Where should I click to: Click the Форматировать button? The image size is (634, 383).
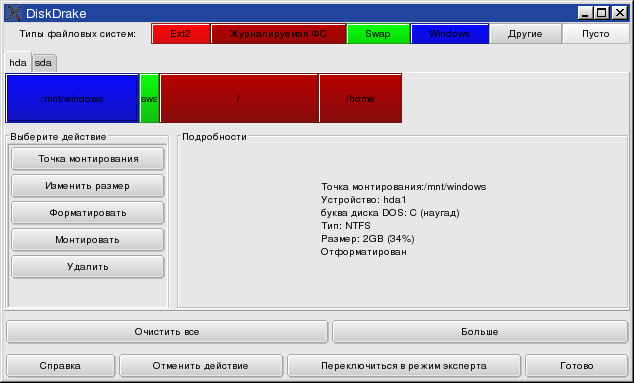88,213
